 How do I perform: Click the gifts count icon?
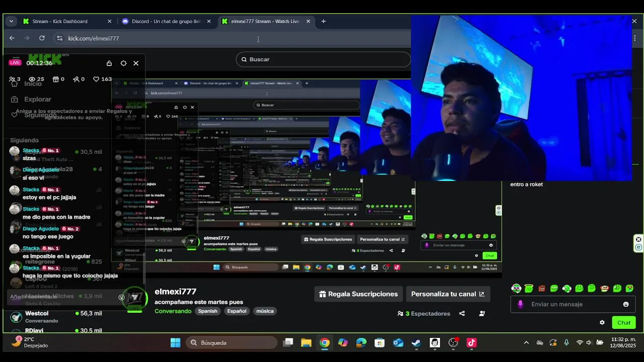[56, 79]
